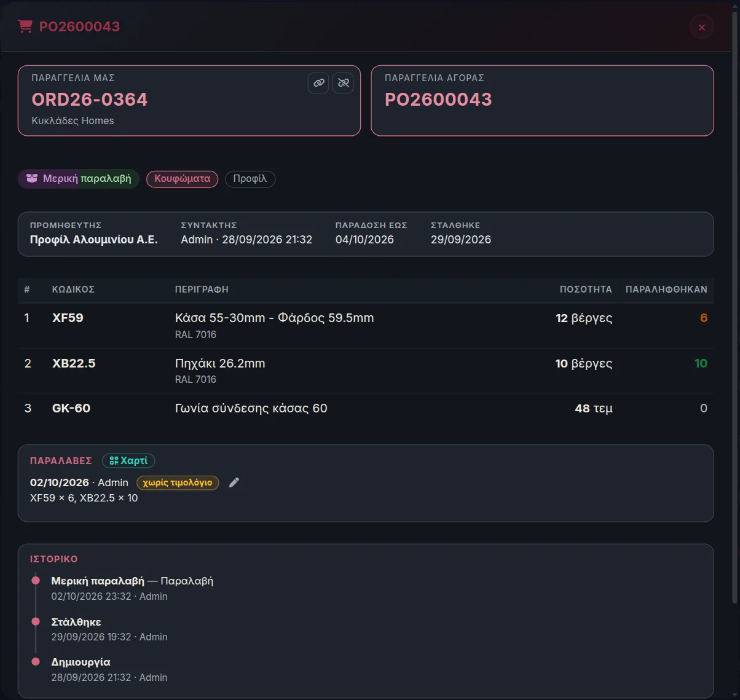
Task: Click the ΠΑΡΑΓΓΕΛΙΑ ΑΓΟΡΑΣ PO2600043 card
Action: point(542,100)
